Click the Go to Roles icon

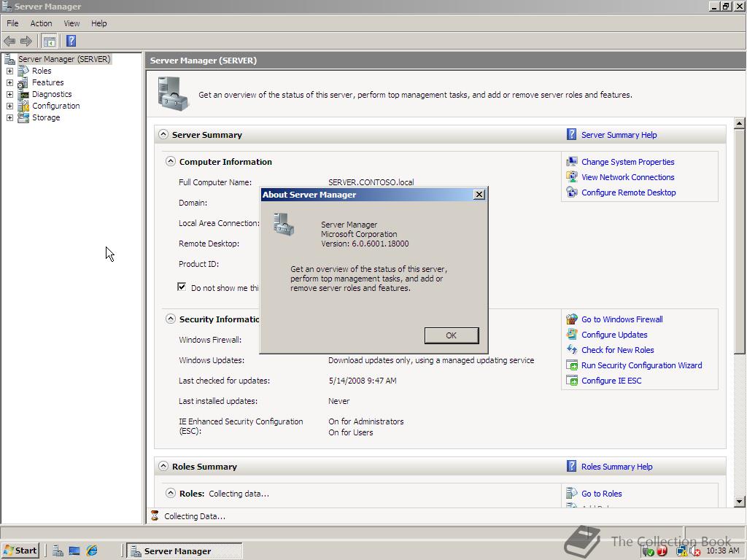(x=572, y=494)
